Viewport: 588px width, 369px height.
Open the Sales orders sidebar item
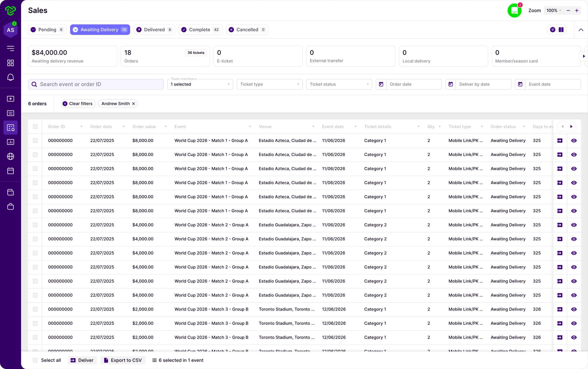(x=11, y=128)
